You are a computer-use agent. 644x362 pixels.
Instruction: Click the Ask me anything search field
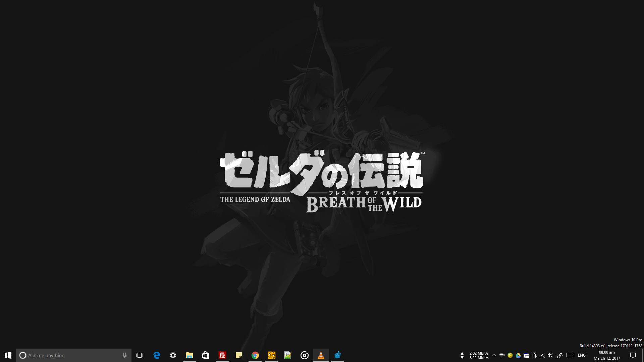coord(67,355)
